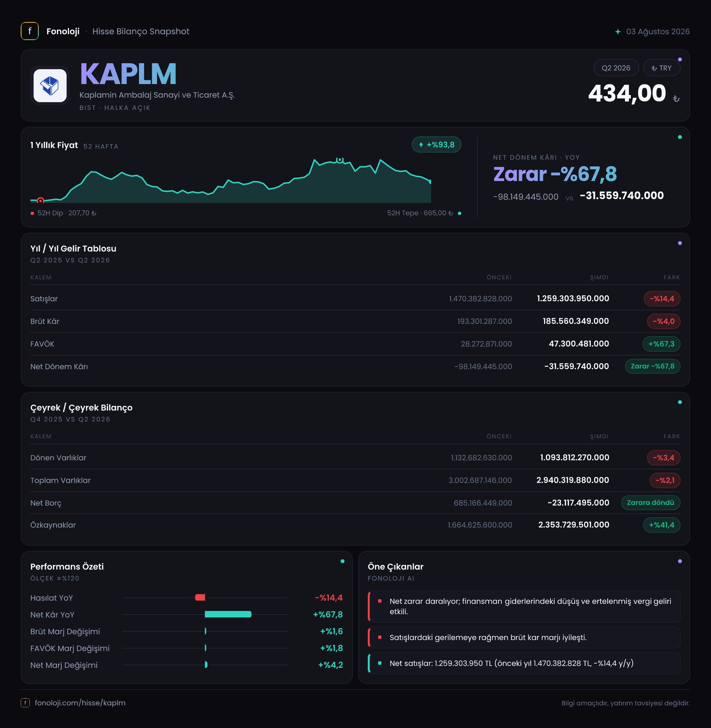
Task: Click the KAPLM ticker title
Action: tap(128, 74)
